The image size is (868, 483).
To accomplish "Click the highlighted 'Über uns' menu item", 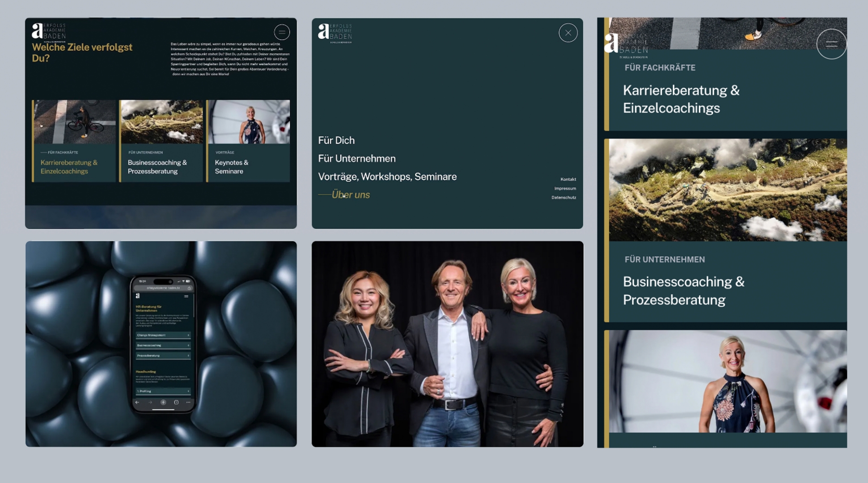I will (351, 195).
